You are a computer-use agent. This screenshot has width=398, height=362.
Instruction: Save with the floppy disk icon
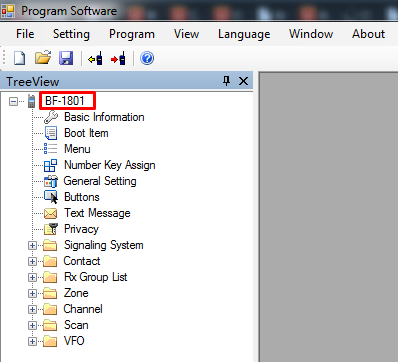(x=66, y=58)
